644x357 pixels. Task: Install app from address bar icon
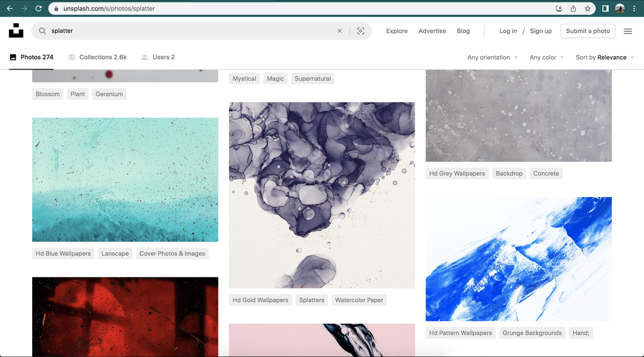click(559, 9)
